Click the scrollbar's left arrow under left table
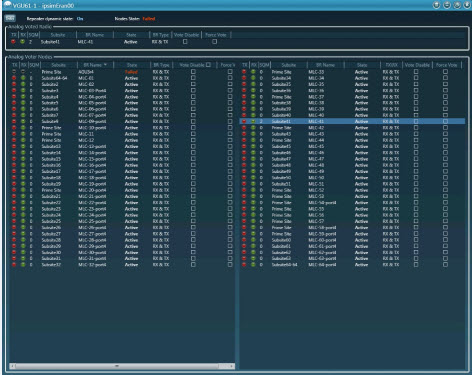The image size is (472, 375). (13, 366)
